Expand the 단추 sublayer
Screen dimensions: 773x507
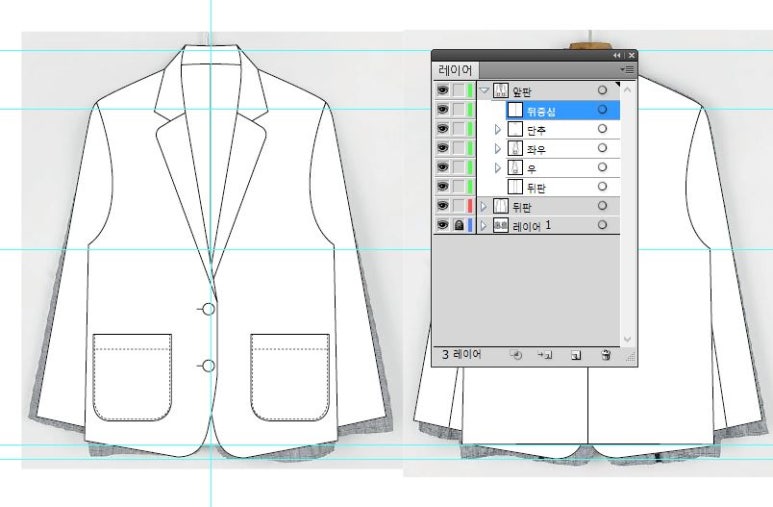point(498,130)
